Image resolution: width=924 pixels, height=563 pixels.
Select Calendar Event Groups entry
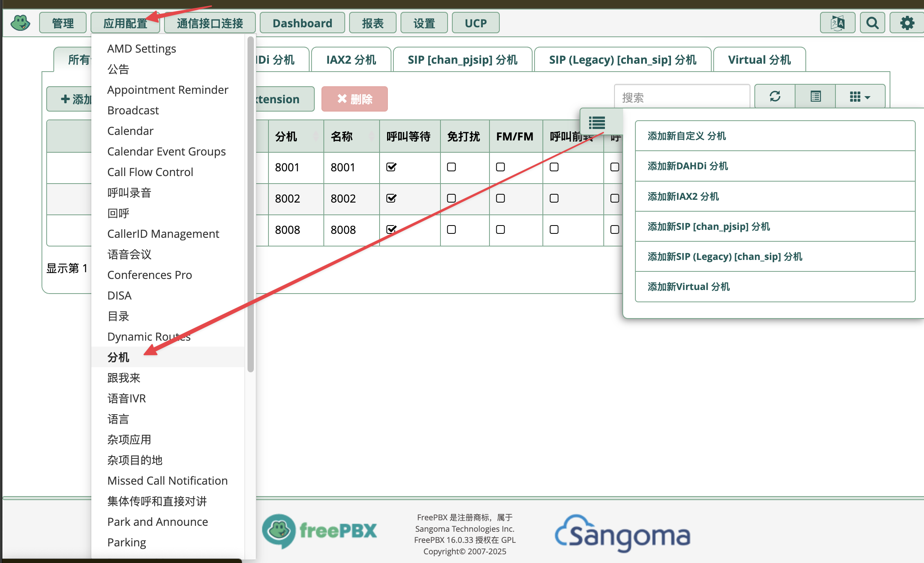pos(168,151)
